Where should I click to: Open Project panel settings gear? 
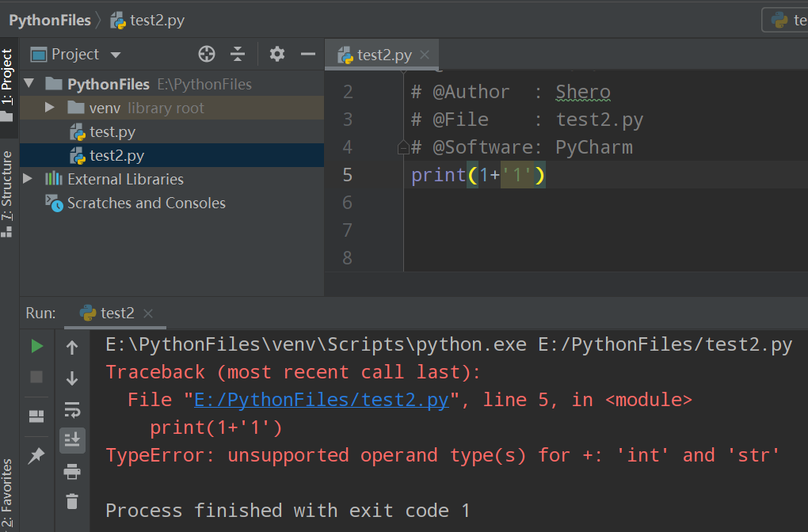point(277,54)
